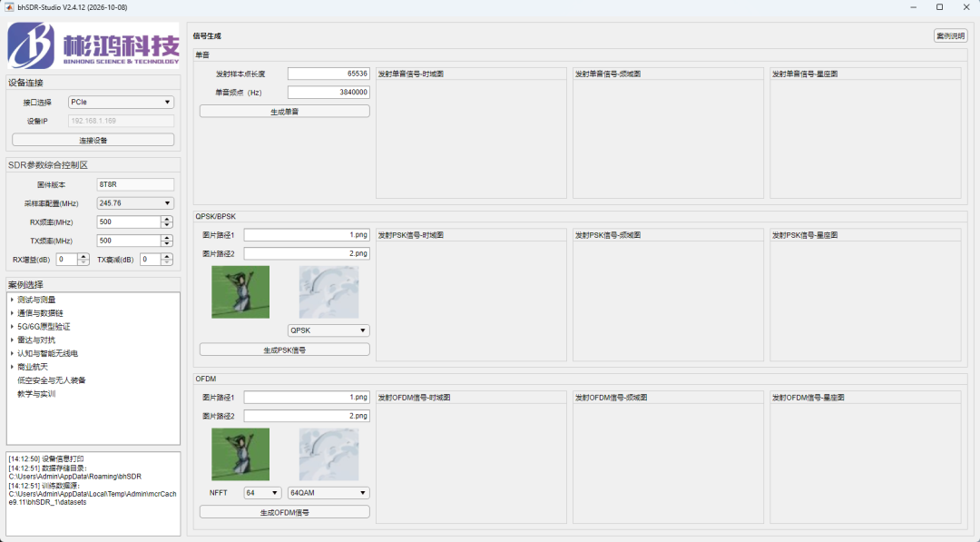The image size is (980, 542).
Task: Expand the 雷达与对抗 tree node arrow
Action: (12, 340)
